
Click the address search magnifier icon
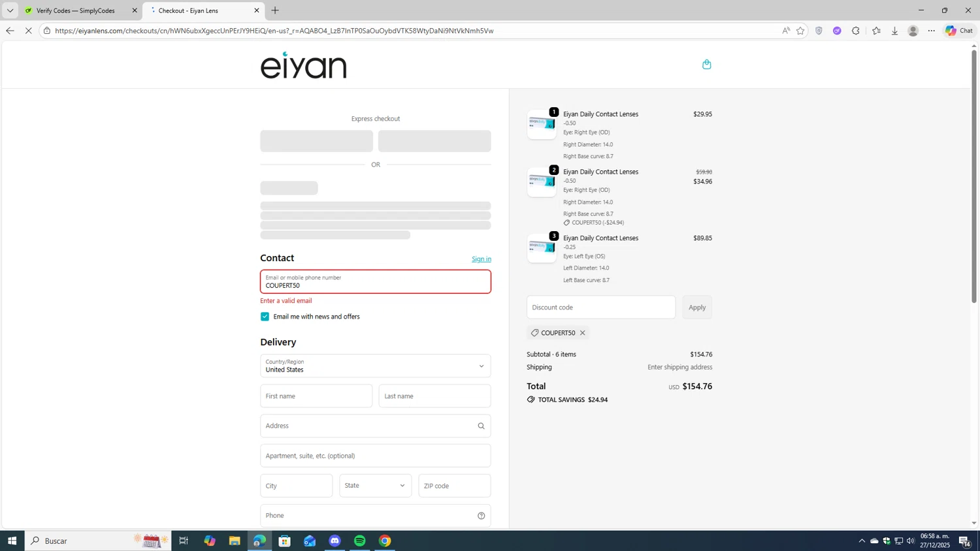pos(481,426)
